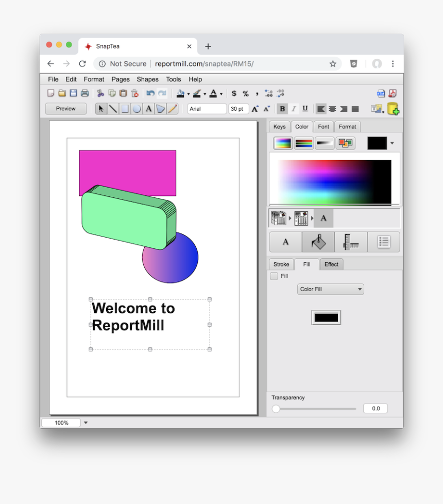Open the text color dropdown arrow in toolbar
The height and width of the screenshot is (504, 443).
coord(221,94)
